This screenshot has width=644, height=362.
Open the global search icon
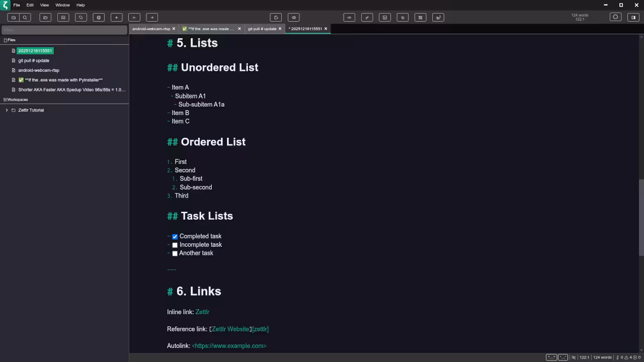pyautogui.click(x=25, y=17)
